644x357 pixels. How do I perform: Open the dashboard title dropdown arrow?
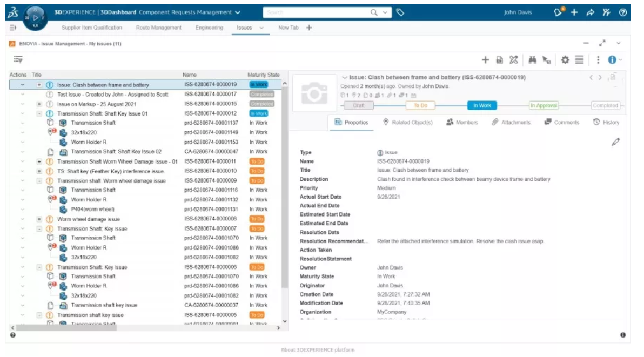pyautogui.click(x=238, y=12)
